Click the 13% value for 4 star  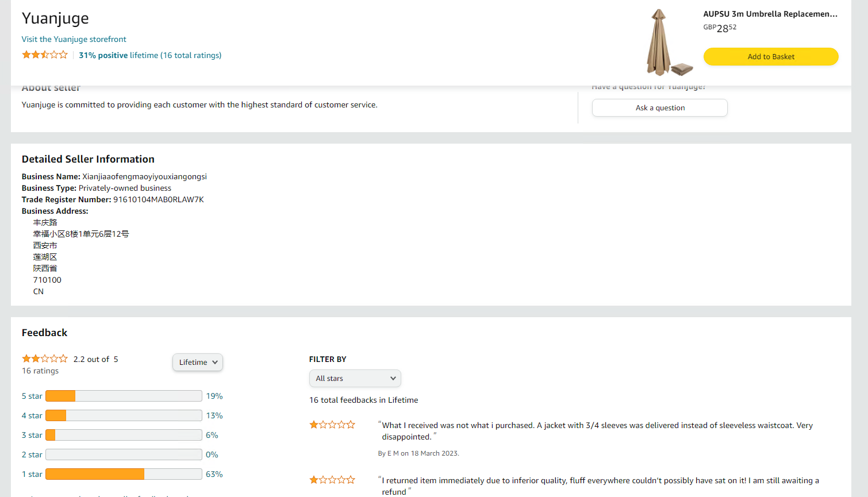click(x=214, y=415)
